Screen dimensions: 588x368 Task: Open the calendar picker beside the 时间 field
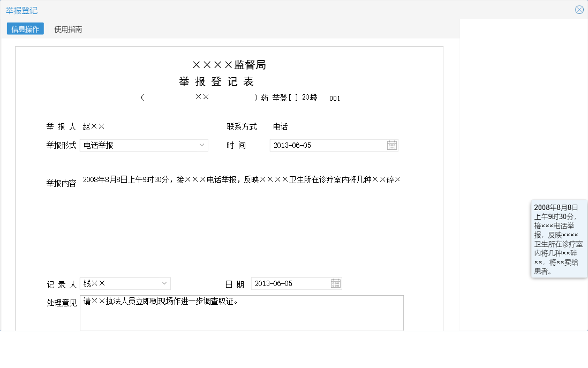392,145
